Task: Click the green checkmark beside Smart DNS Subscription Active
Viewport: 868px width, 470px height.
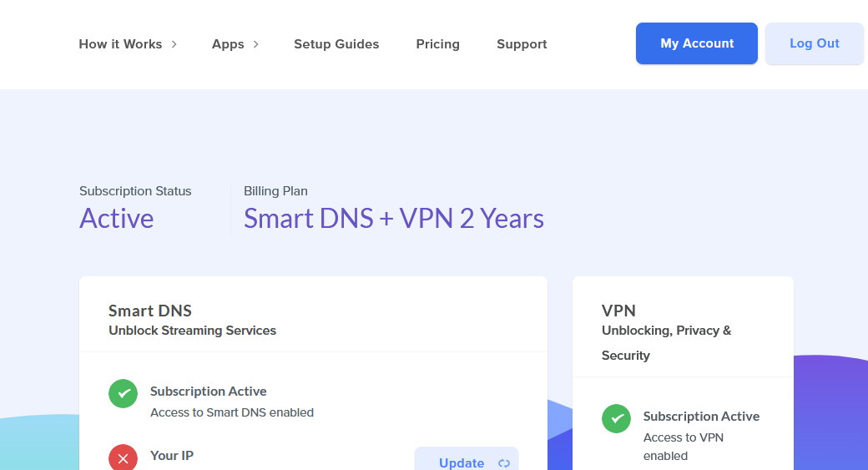Action: click(123, 393)
